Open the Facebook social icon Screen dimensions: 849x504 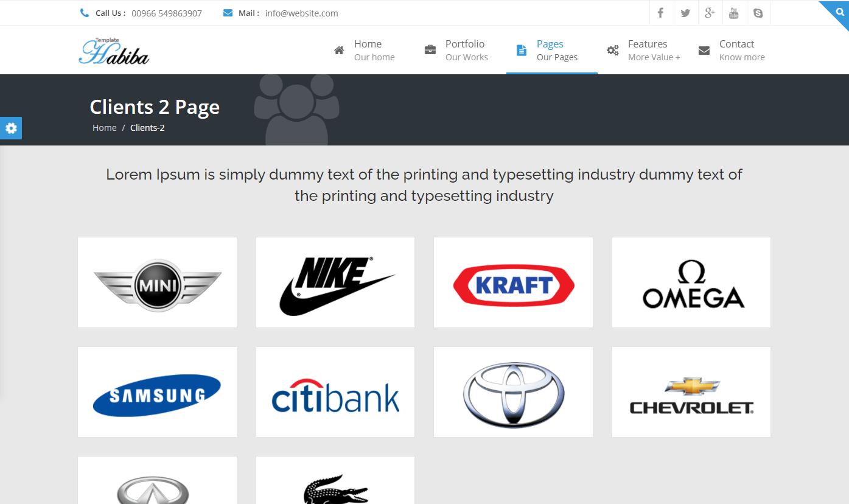click(661, 13)
